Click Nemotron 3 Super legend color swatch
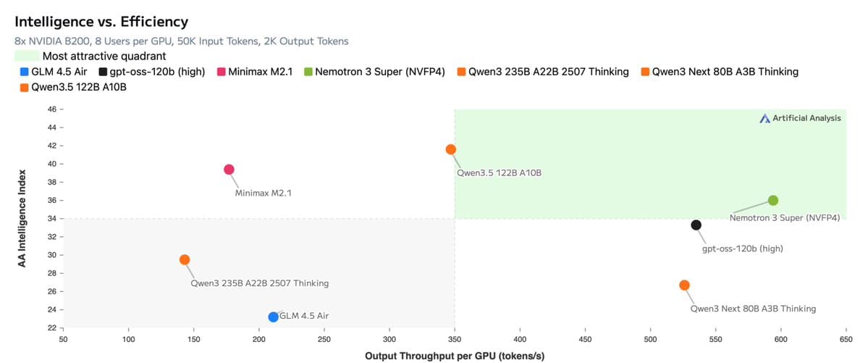 tap(308, 72)
